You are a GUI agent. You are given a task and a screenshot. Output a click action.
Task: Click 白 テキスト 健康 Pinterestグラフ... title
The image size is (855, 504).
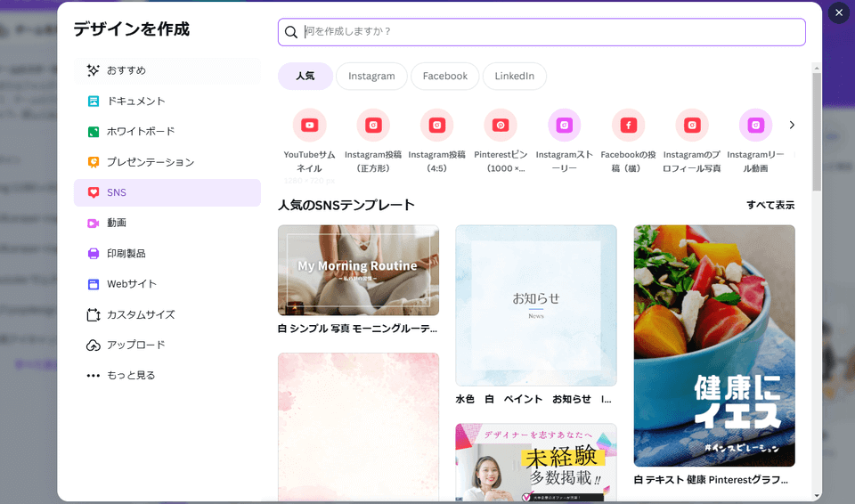(711, 480)
